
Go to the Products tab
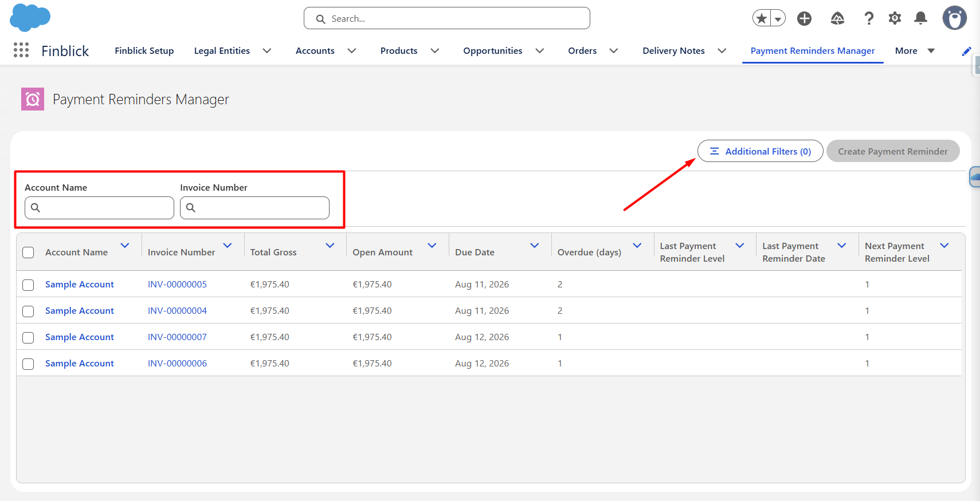[x=399, y=51]
